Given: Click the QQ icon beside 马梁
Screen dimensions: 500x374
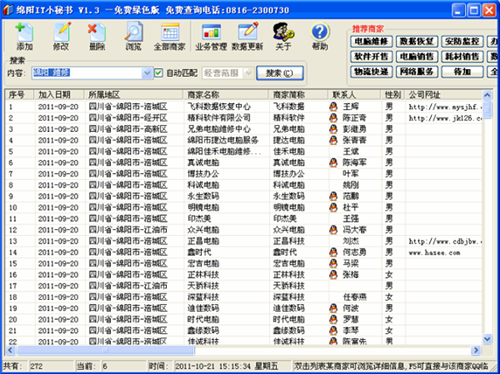Looking at the screenshot, I should pos(333,263).
